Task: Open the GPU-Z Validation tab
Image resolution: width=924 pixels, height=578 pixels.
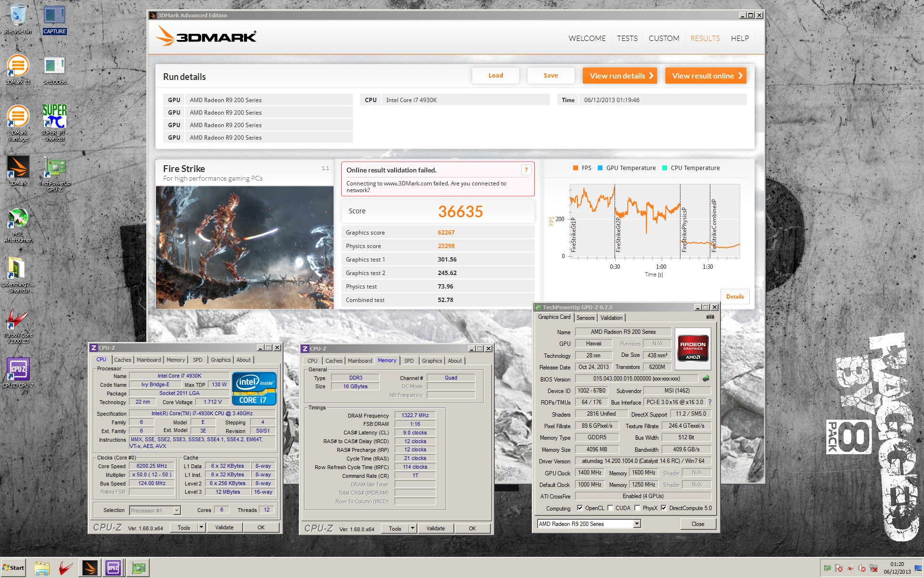Action: [611, 318]
